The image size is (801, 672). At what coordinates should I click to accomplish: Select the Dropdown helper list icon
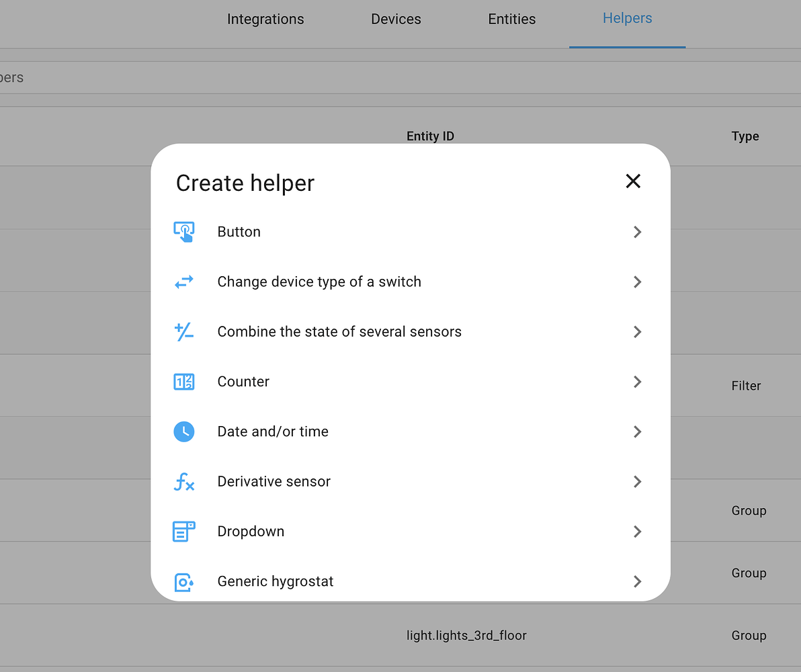point(184,531)
